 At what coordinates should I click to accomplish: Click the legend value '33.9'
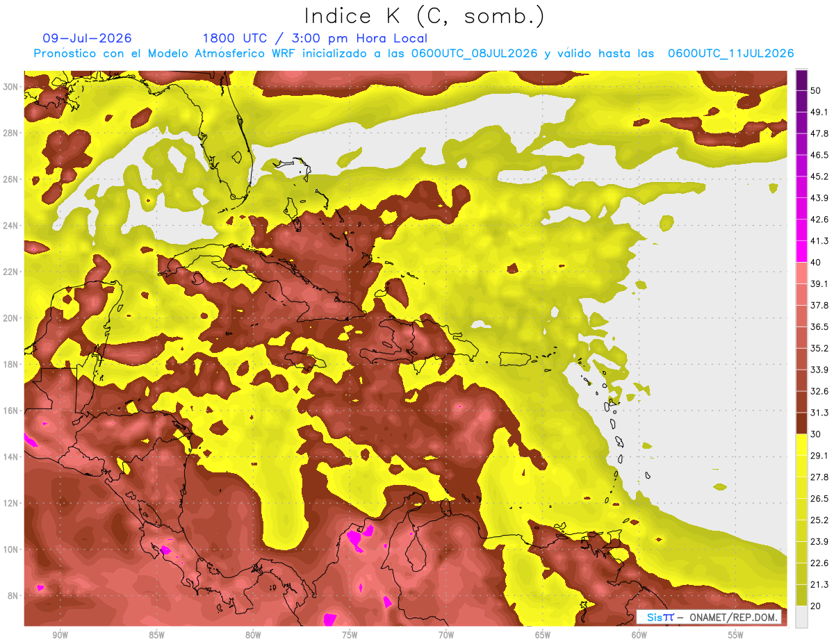pyautogui.click(x=819, y=370)
